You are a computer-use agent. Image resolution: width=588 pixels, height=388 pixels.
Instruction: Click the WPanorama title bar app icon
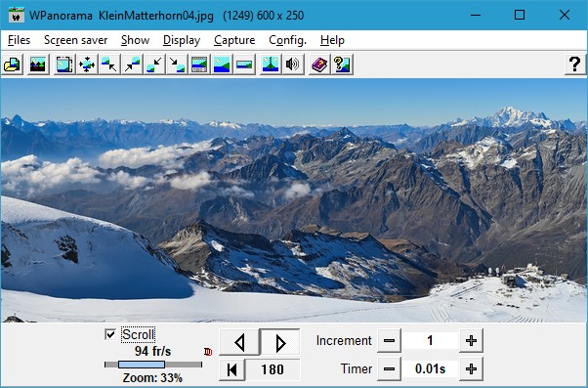tap(17, 15)
